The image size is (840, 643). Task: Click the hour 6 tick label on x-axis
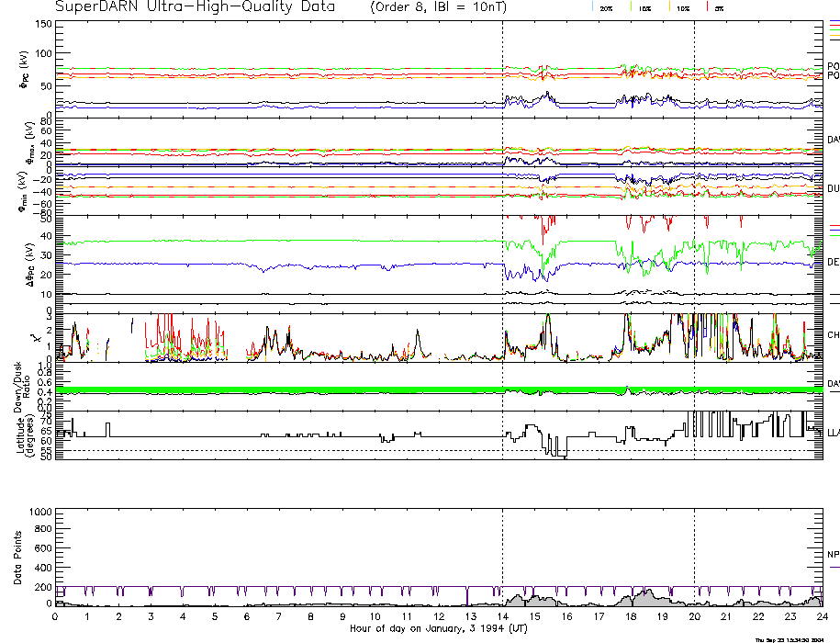[x=247, y=617]
